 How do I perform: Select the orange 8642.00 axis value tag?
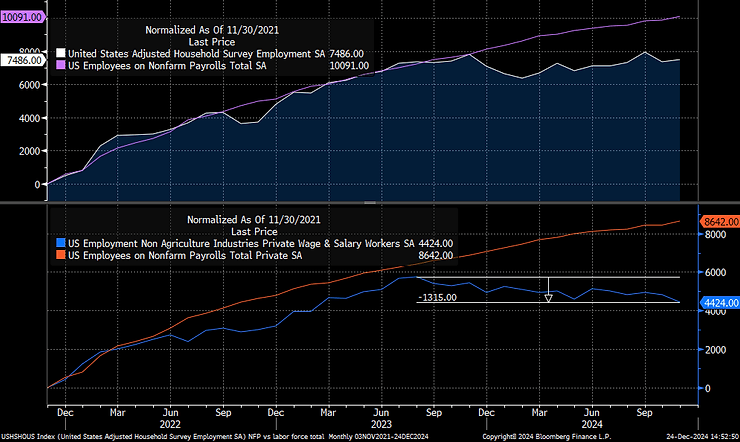coord(716,221)
